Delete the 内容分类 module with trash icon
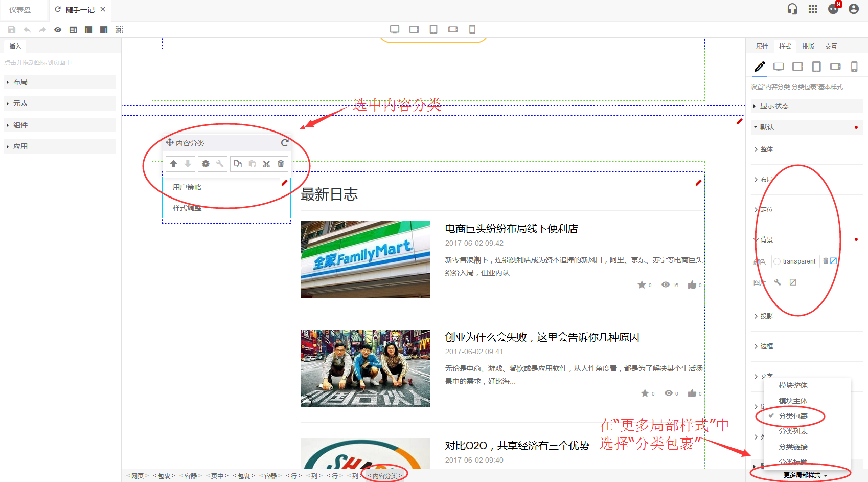This screenshot has height=482, width=868. coord(281,164)
